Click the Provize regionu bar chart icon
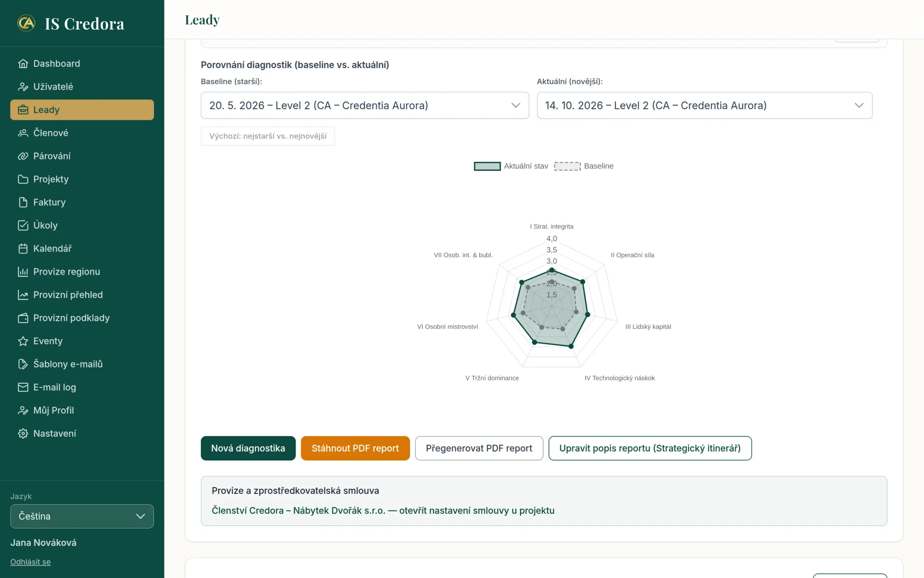 tap(23, 272)
